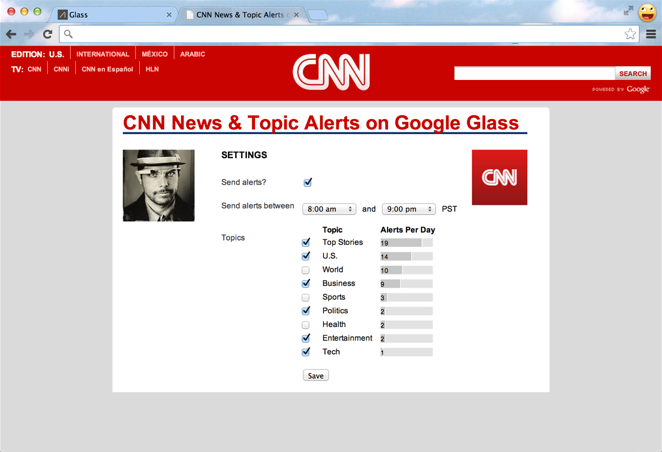Open the Chrome hamburger menu

tap(651, 34)
